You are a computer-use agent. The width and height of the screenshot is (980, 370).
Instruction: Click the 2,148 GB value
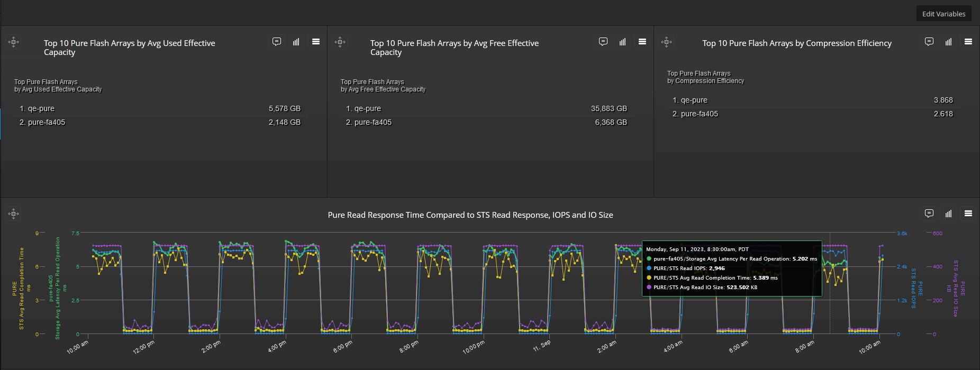(285, 122)
